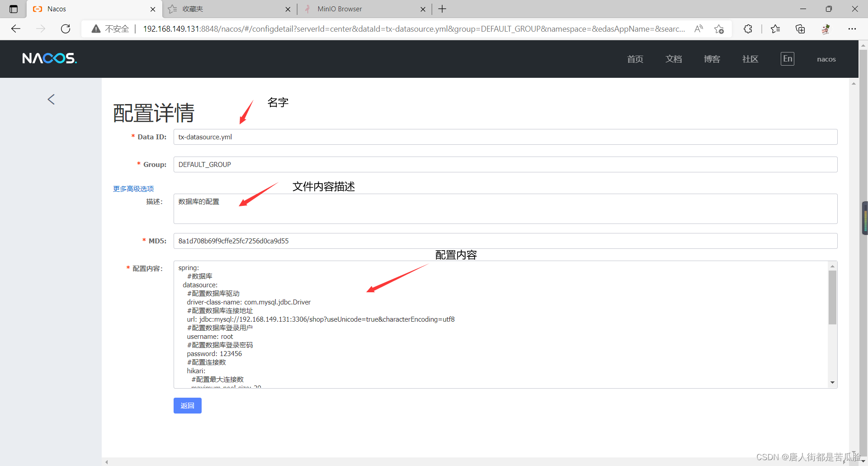Click the not-secure warning triangle icon
This screenshot has width=868, height=466.
point(96,29)
